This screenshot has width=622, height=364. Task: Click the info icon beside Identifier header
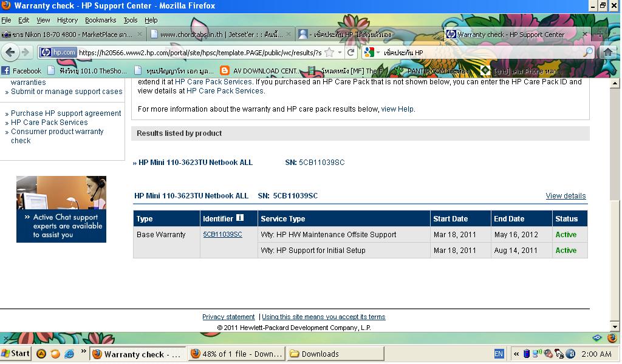coord(240,218)
